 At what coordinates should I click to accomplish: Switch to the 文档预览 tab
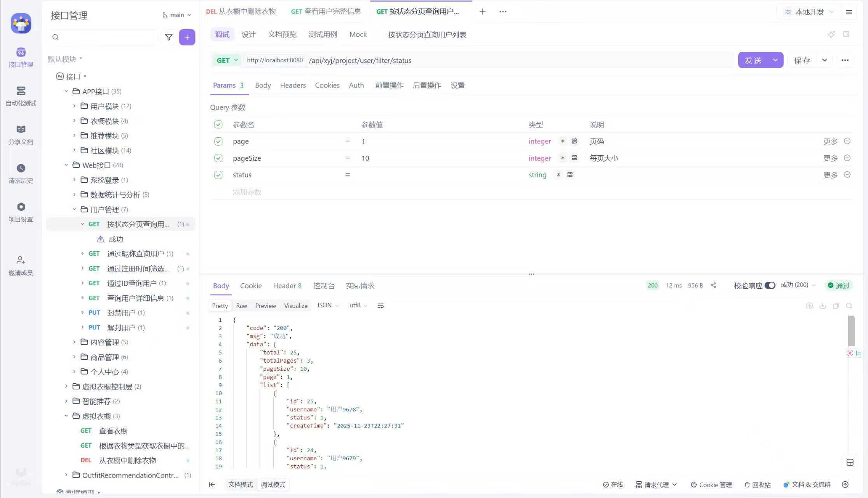tap(282, 35)
